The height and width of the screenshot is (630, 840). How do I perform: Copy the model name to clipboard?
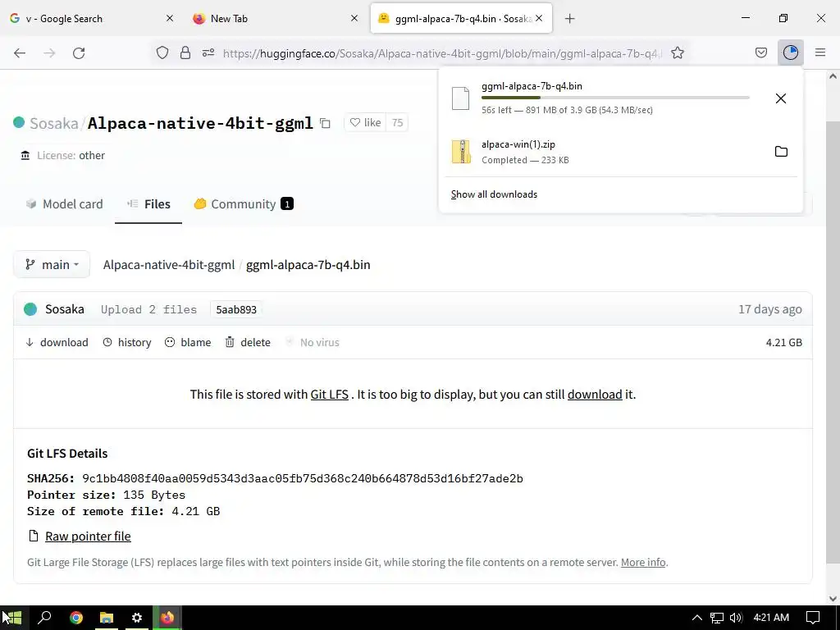(x=325, y=123)
